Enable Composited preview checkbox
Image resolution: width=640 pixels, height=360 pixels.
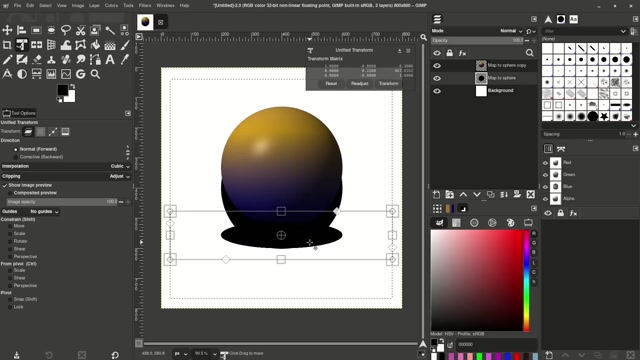[10, 193]
